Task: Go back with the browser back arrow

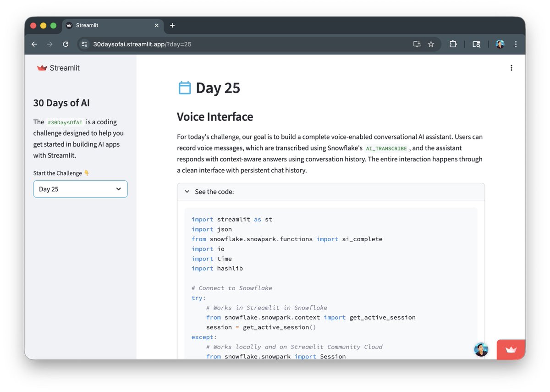Action: coord(34,44)
